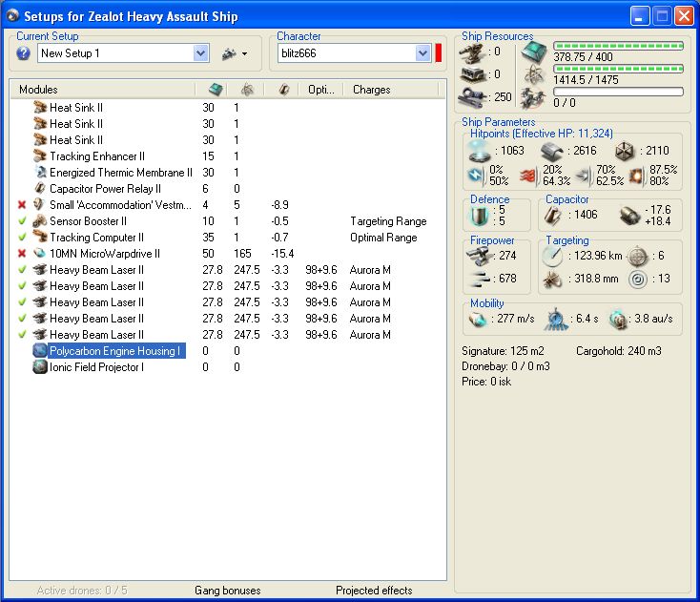Click the CPU column header icon
This screenshot has height=602, width=700.
[x=216, y=90]
